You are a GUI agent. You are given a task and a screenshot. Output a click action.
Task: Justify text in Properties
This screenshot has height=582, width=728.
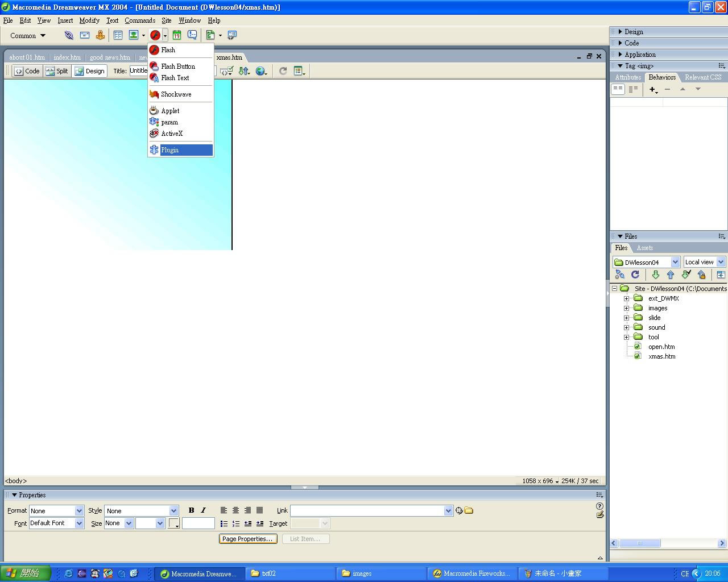(x=259, y=510)
